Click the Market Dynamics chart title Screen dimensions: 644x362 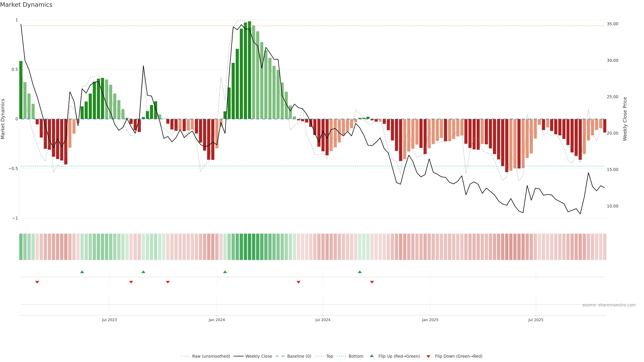point(26,5)
